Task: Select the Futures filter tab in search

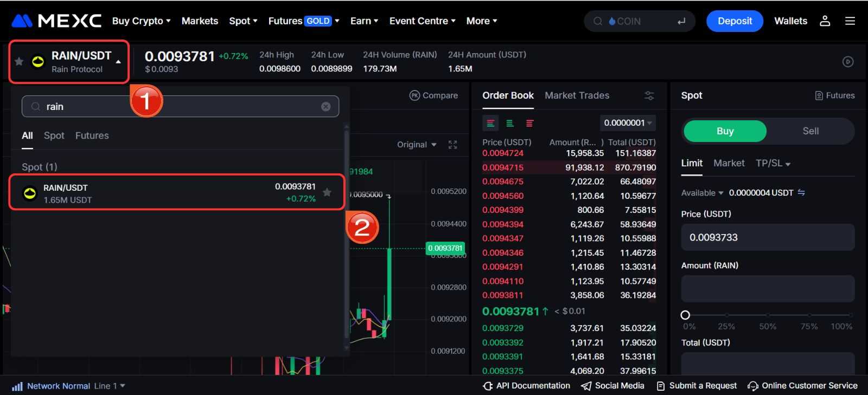Action: tap(92, 135)
